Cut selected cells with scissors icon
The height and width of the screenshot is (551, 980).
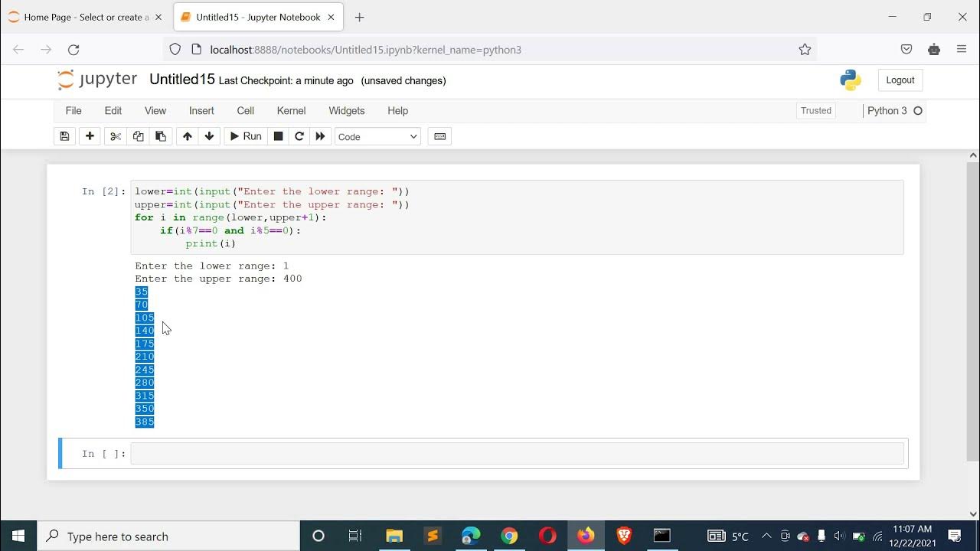click(x=116, y=136)
